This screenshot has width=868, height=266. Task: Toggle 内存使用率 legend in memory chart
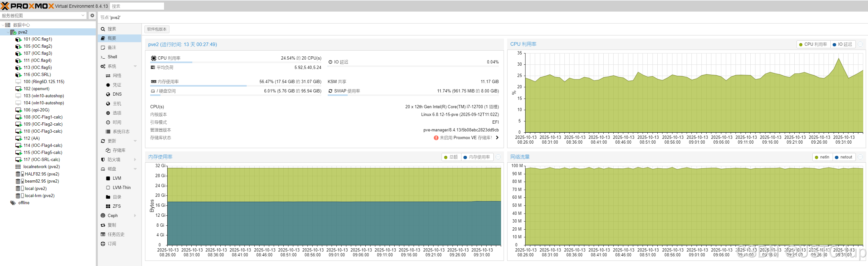pos(477,157)
